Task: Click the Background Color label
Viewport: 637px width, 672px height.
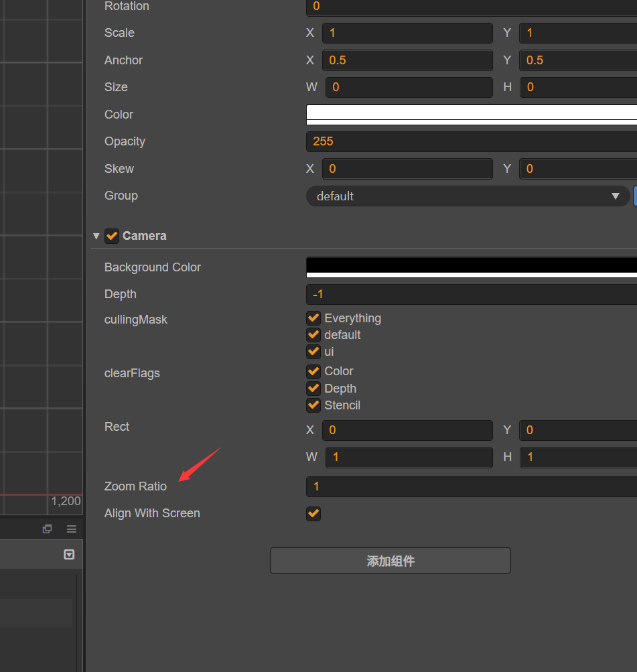Action: (x=153, y=267)
